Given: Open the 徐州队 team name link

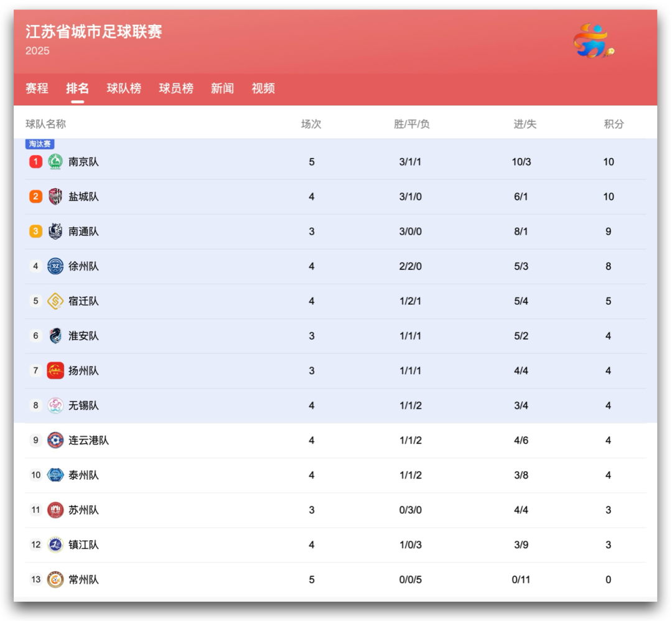Looking at the screenshot, I should click(x=83, y=266).
